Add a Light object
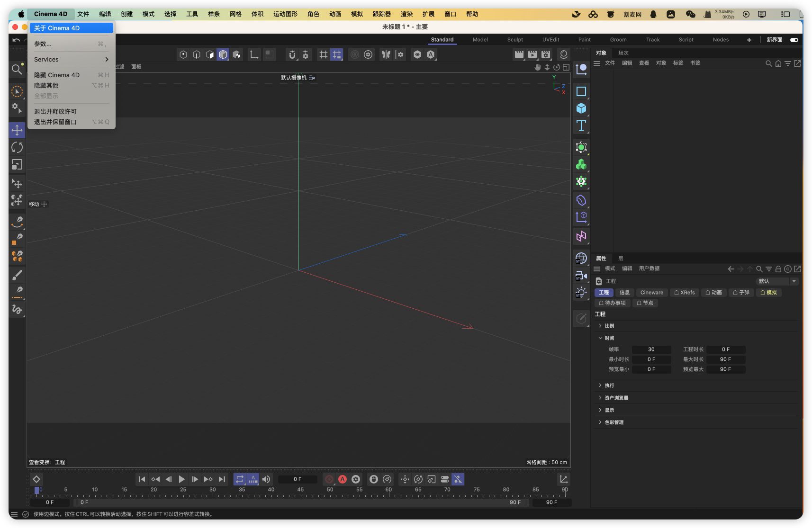The height and width of the screenshot is (528, 812). tap(581, 292)
